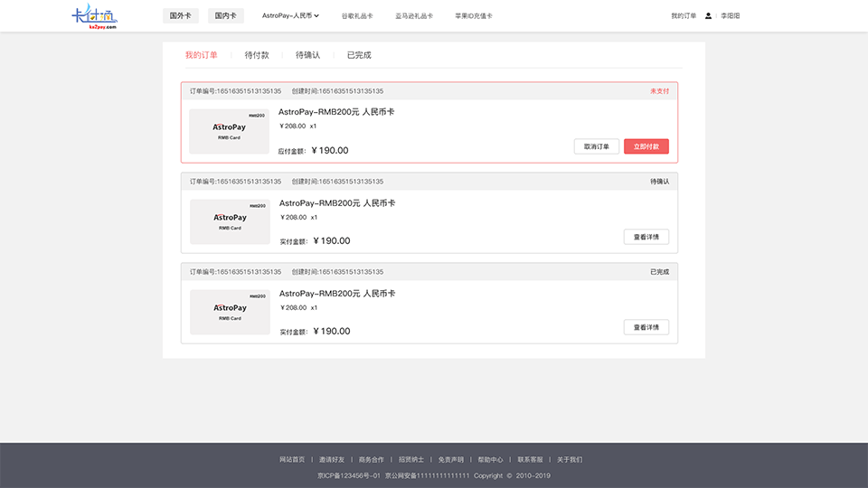Screen dimensions: 868x488
Task: Select the 国内卡 header tab
Action: coord(226,15)
